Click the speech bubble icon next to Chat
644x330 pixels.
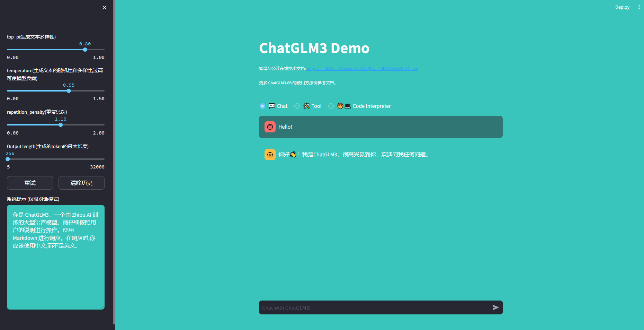(271, 106)
